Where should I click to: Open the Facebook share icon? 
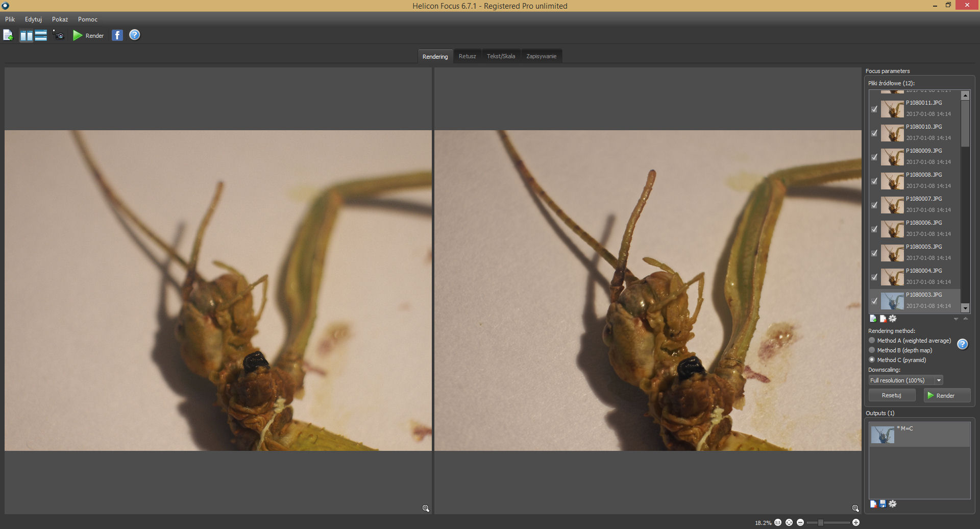pyautogui.click(x=117, y=35)
